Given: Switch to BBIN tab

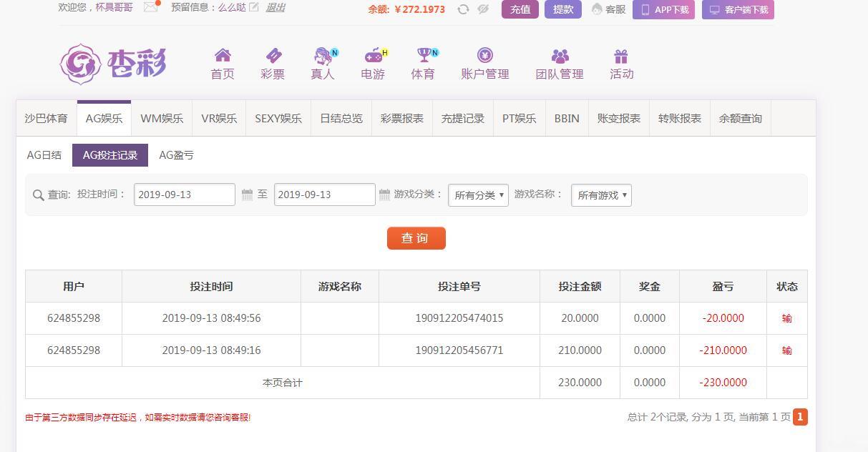Looking at the screenshot, I should [567, 119].
